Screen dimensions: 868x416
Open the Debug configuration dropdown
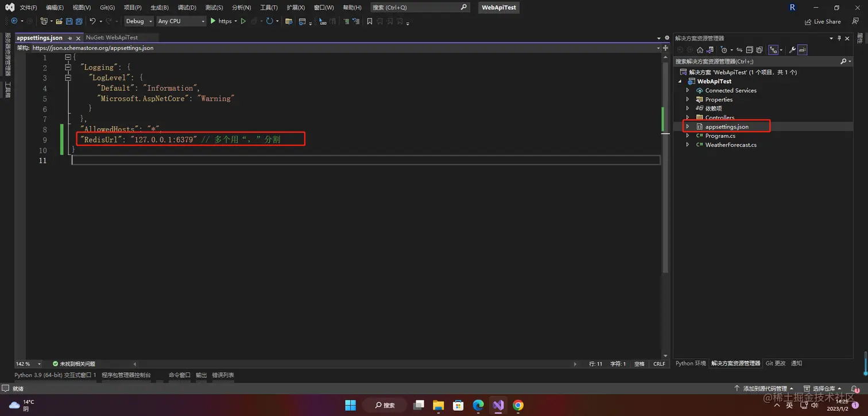point(139,21)
